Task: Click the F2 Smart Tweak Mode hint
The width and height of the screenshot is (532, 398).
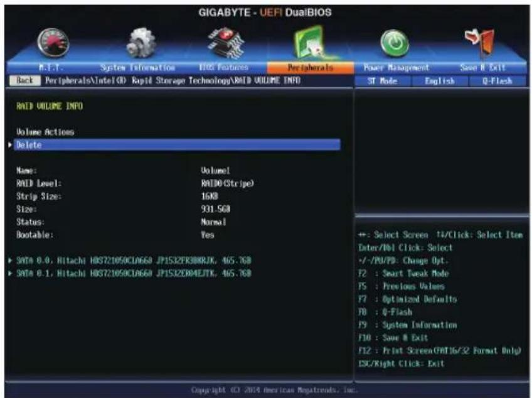Action: coord(403,273)
